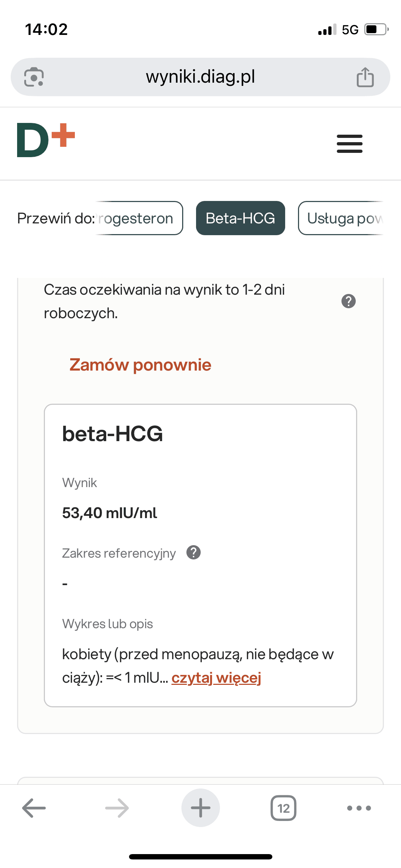Tap the browser forward arrow
The height and width of the screenshot is (868, 401).
117,808
